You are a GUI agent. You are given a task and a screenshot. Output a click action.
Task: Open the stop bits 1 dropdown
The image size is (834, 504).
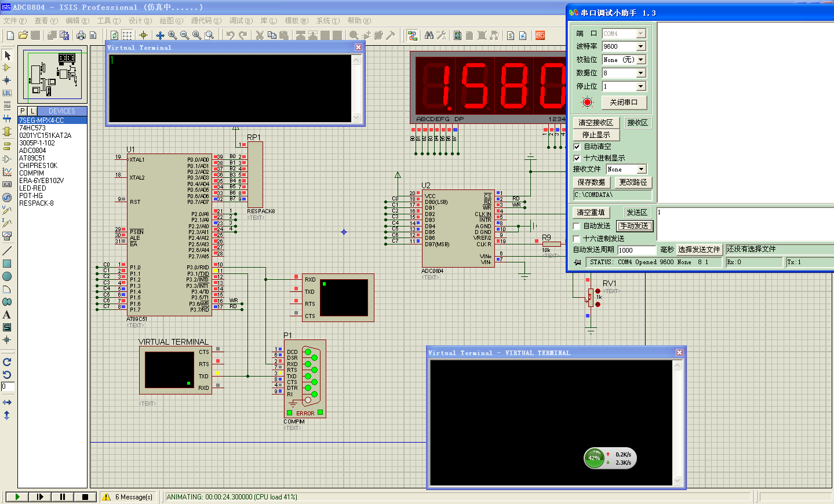point(641,86)
